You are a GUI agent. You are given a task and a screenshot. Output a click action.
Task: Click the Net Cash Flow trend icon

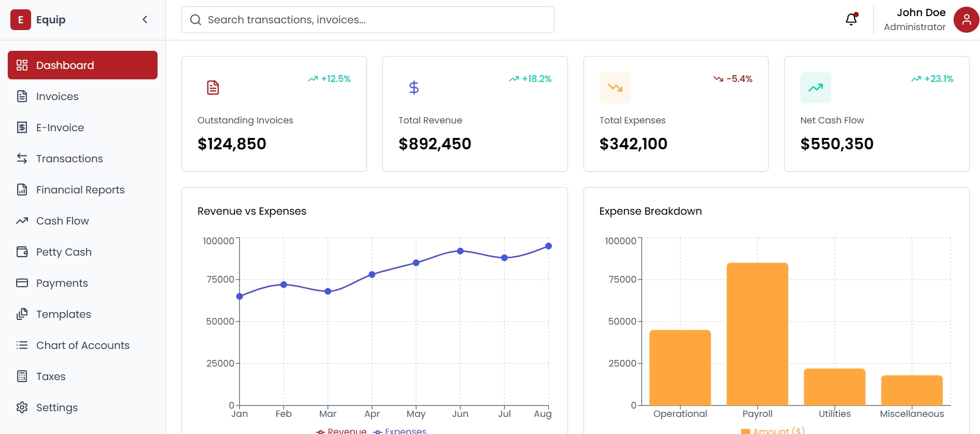pyautogui.click(x=815, y=88)
